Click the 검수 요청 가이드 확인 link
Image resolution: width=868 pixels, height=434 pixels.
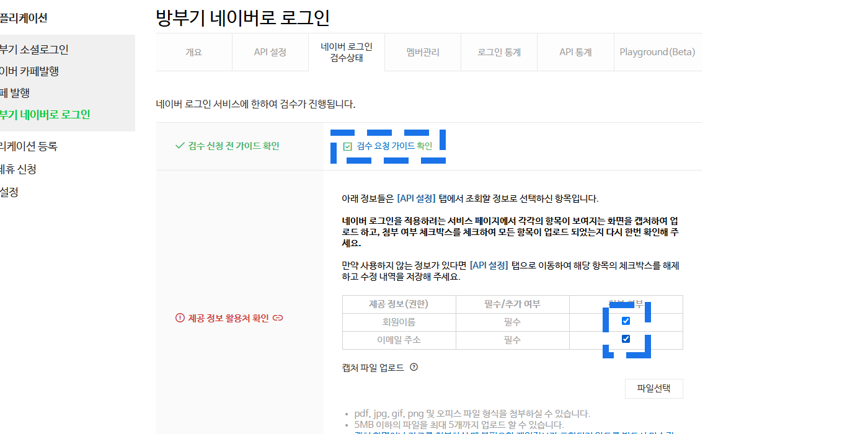[394, 146]
